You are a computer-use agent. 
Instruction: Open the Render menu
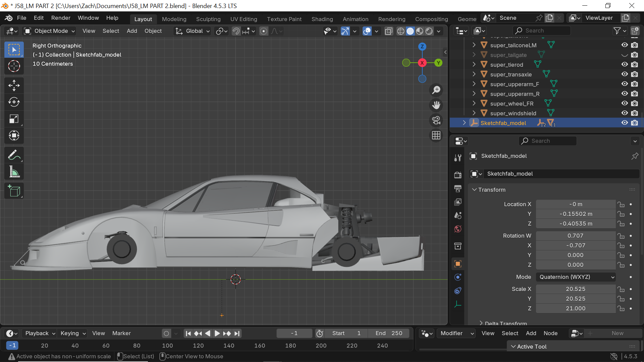pyautogui.click(x=61, y=18)
